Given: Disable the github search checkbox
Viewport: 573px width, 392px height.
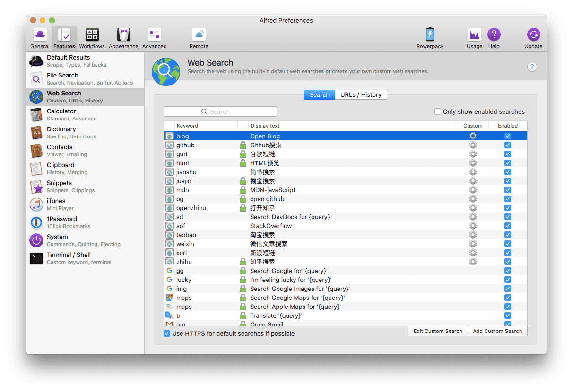Looking at the screenshot, I should coord(508,145).
